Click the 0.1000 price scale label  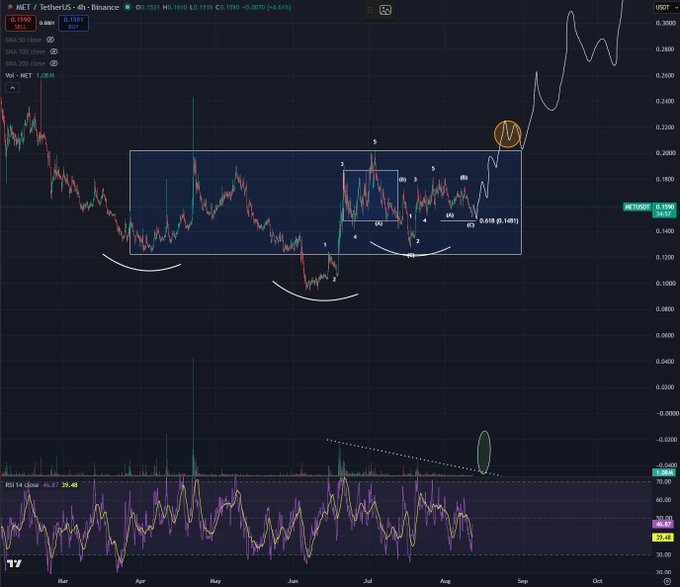[665, 283]
